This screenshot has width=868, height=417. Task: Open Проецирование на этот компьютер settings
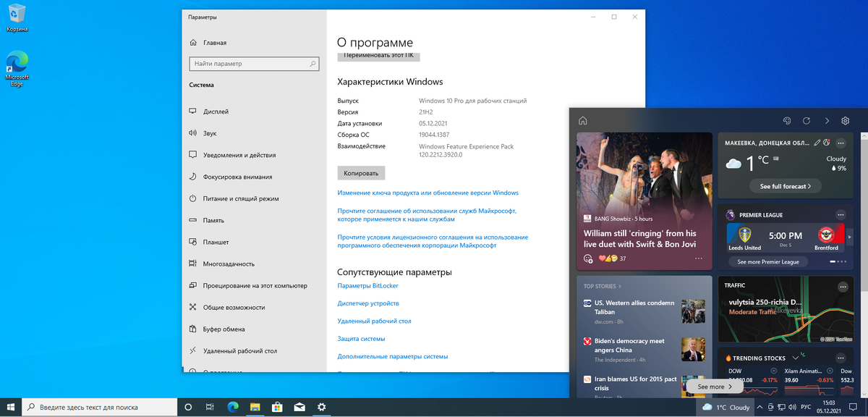click(254, 285)
